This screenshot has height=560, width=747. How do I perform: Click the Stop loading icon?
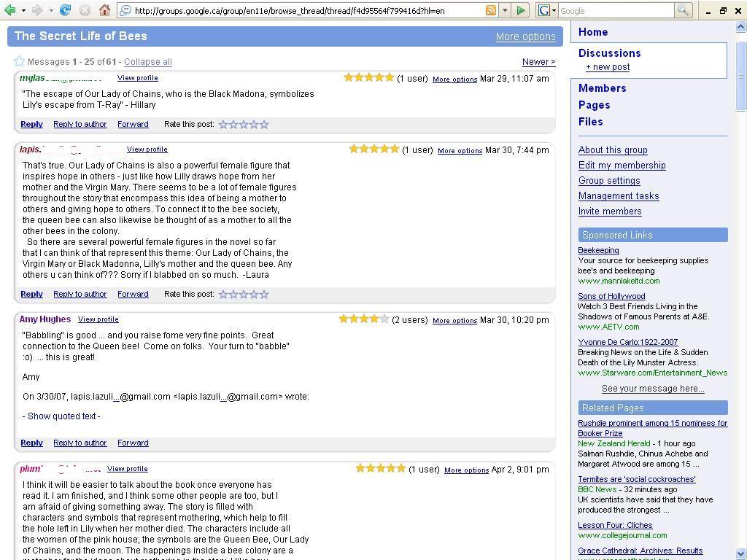tap(85, 10)
